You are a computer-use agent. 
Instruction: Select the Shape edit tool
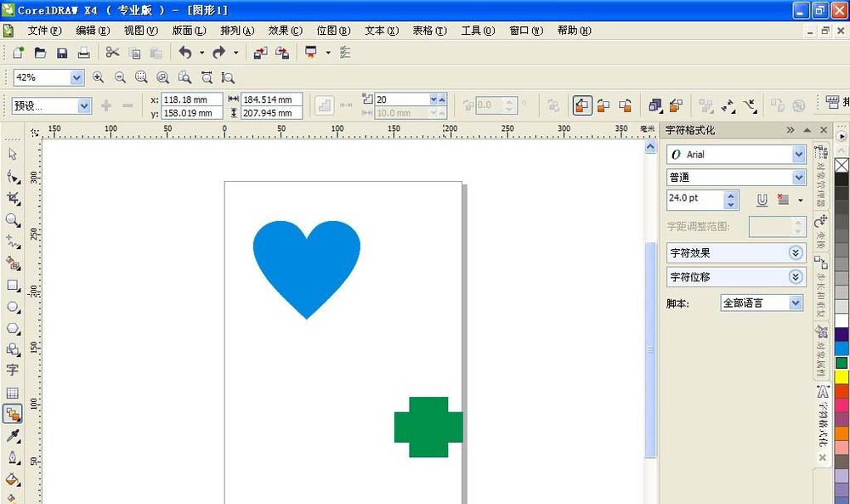click(13, 177)
